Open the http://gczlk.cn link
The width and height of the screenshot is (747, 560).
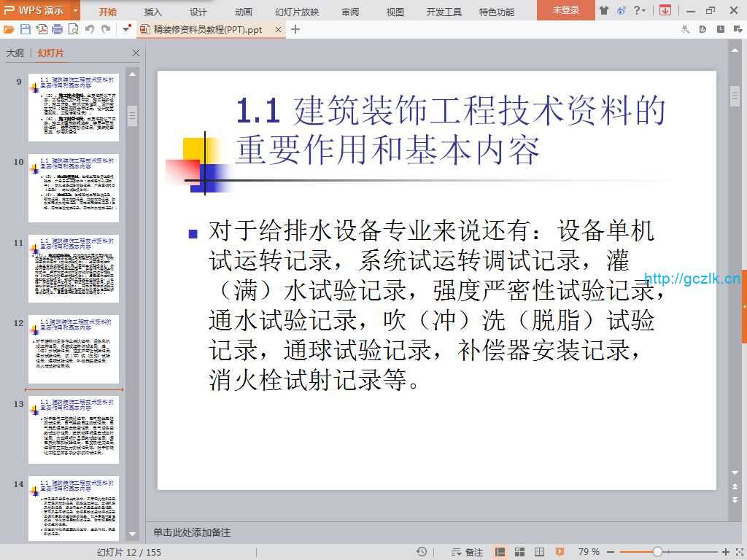692,279
